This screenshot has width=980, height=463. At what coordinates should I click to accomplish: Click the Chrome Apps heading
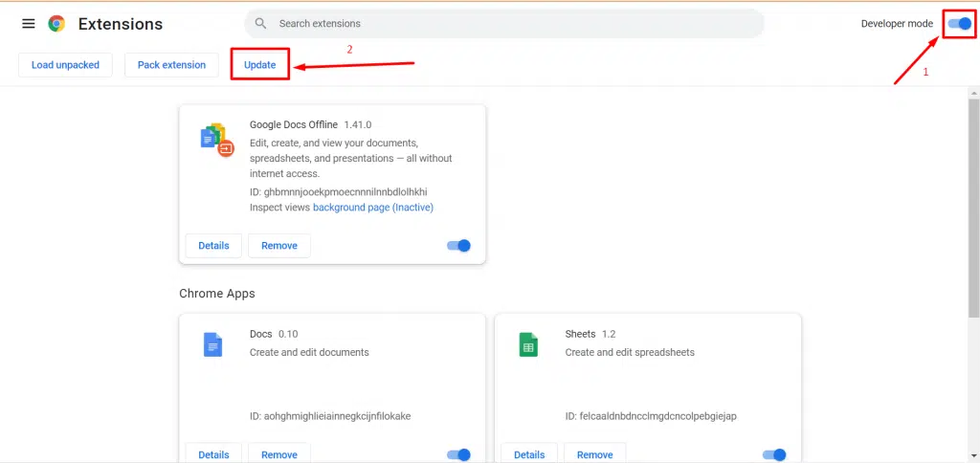(x=217, y=293)
